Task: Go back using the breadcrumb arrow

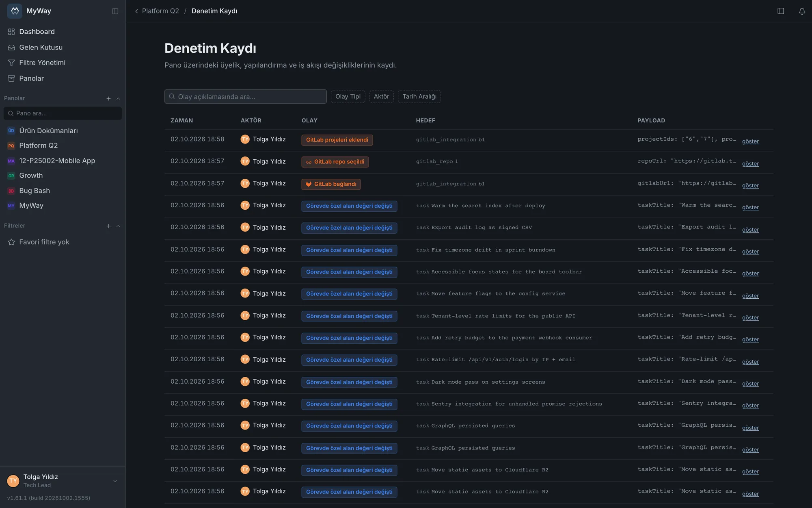Action: (136, 11)
